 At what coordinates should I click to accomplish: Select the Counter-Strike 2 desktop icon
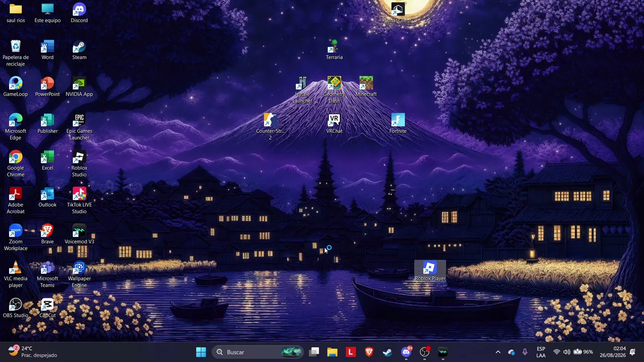tap(270, 127)
